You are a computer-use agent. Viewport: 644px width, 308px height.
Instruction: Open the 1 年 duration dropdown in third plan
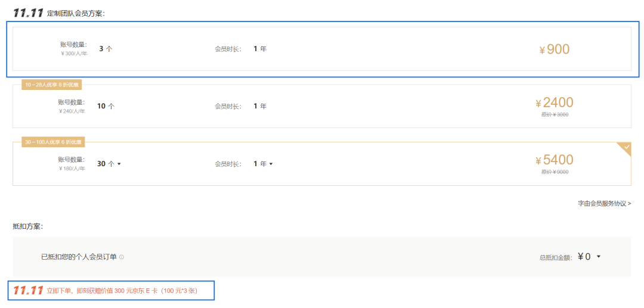tap(263, 164)
